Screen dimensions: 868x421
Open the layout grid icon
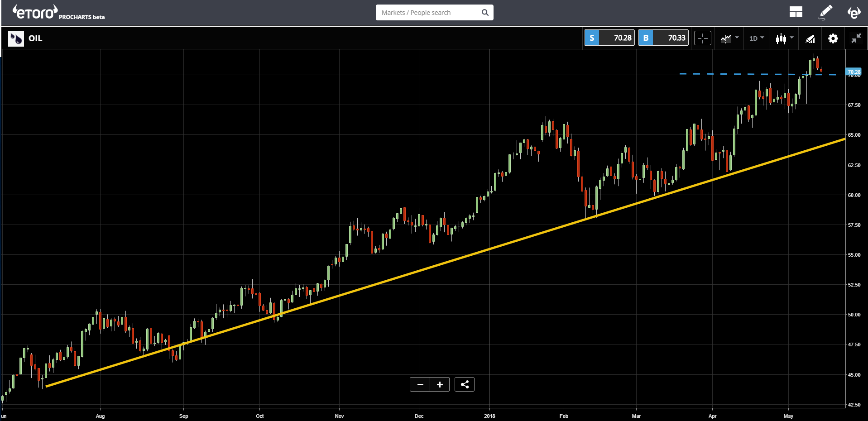[796, 12]
